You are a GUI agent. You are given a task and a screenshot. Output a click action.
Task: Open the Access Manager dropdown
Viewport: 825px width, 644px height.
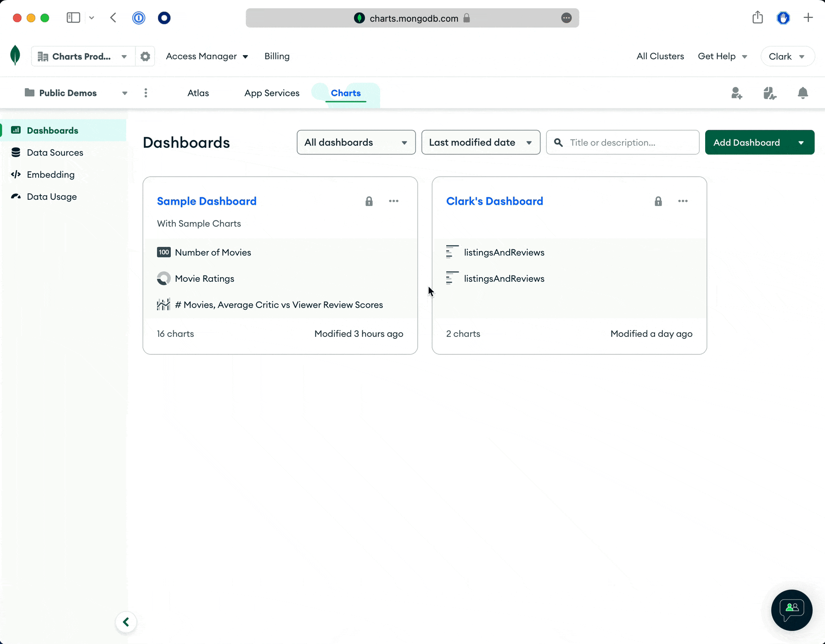point(207,56)
